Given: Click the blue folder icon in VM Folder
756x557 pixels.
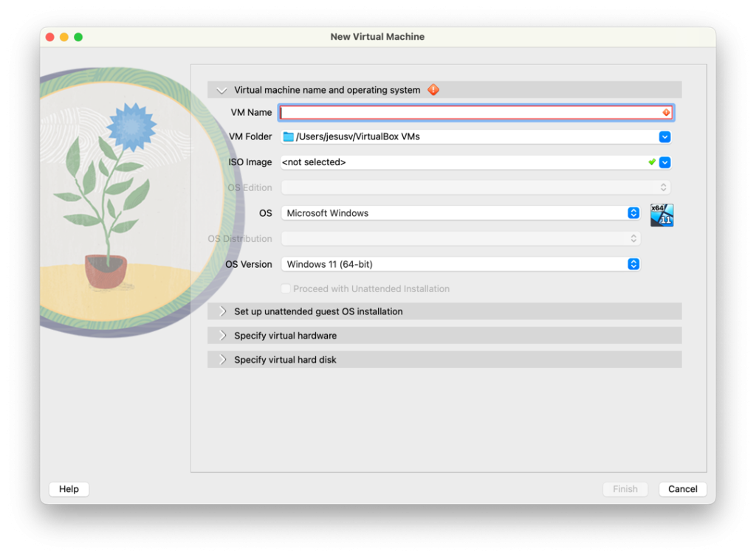Looking at the screenshot, I should click(288, 136).
